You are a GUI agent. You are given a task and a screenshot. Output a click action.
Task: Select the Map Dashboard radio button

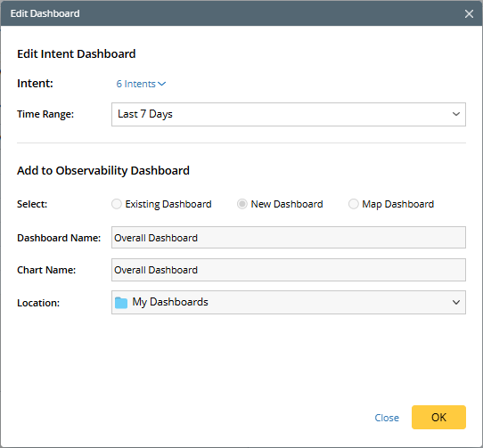click(353, 204)
